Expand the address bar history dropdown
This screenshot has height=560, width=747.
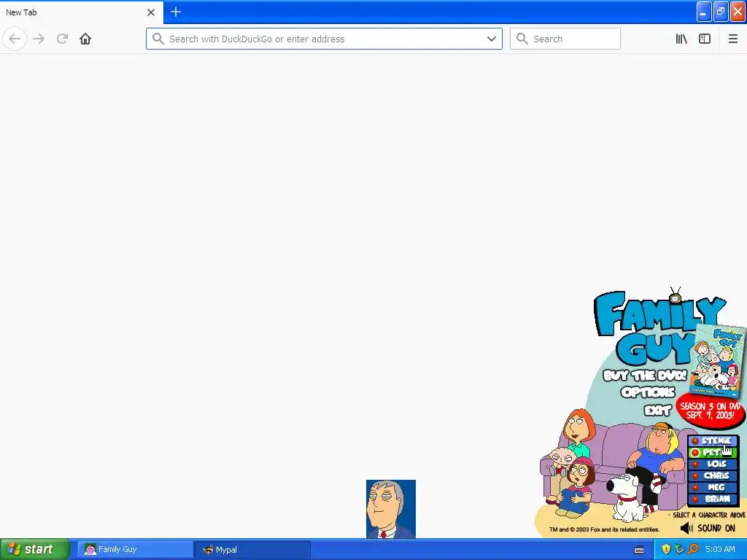tap(492, 39)
